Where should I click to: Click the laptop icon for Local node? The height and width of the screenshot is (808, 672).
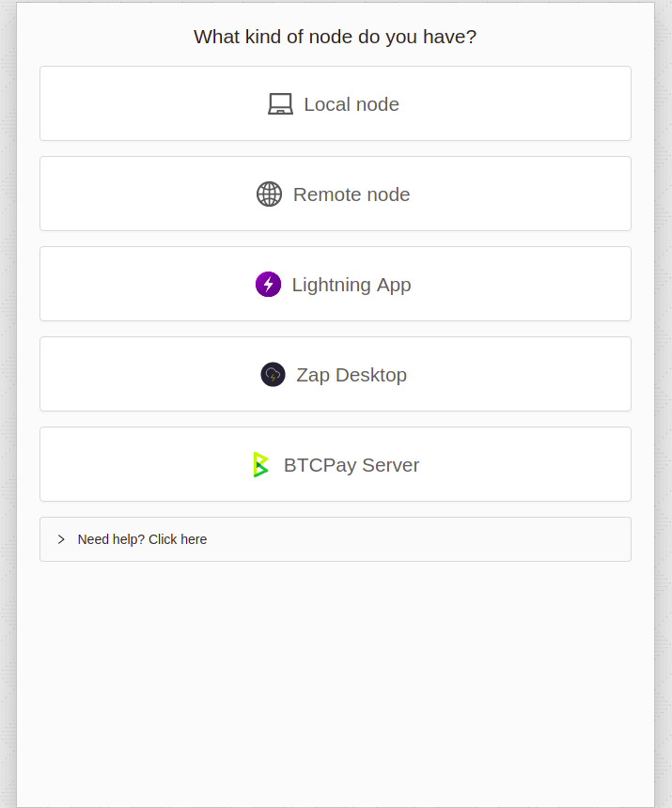pyautogui.click(x=280, y=104)
